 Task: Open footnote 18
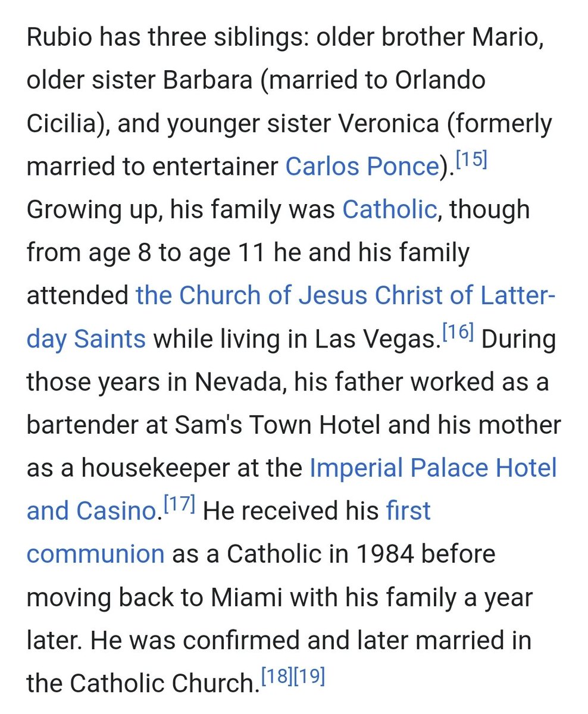276,675
